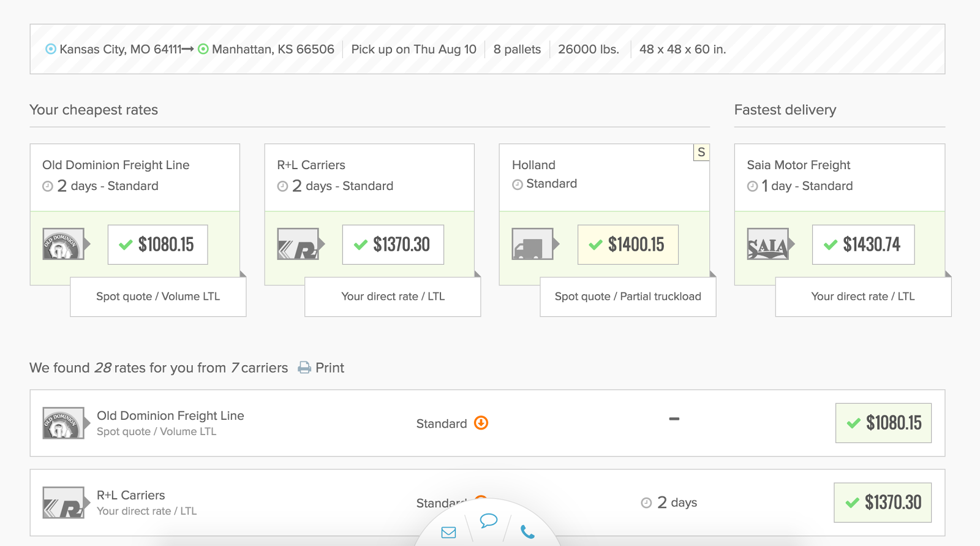Click the clock icon on Saia card
This screenshot has height=546, width=980.
point(752,186)
